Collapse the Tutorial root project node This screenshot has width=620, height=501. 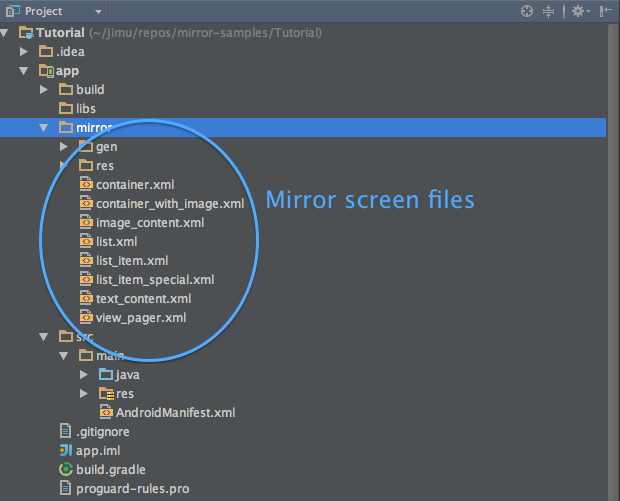6,33
